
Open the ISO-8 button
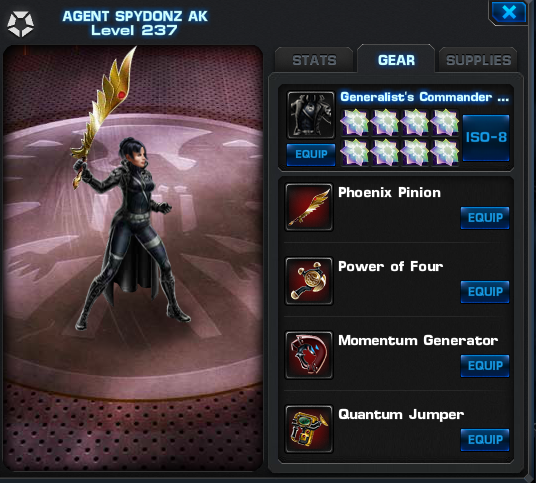(486, 137)
